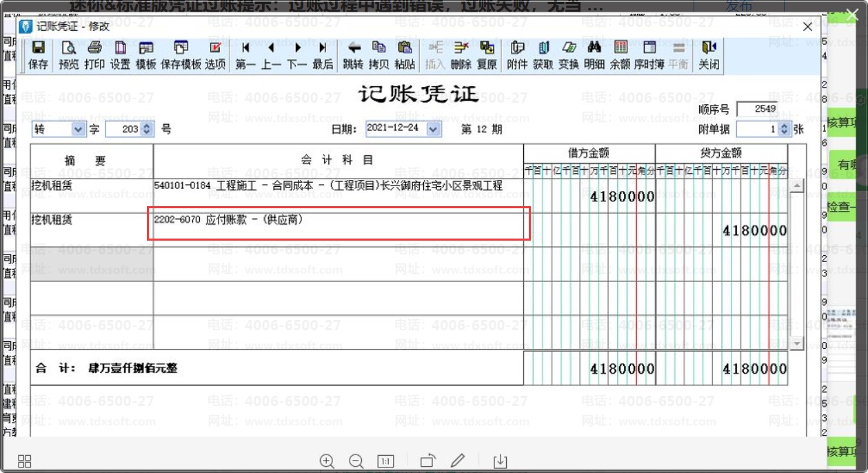Image resolution: width=868 pixels, height=473 pixels.
Task: Close the voucher via 关闭 icon
Action: 709,55
